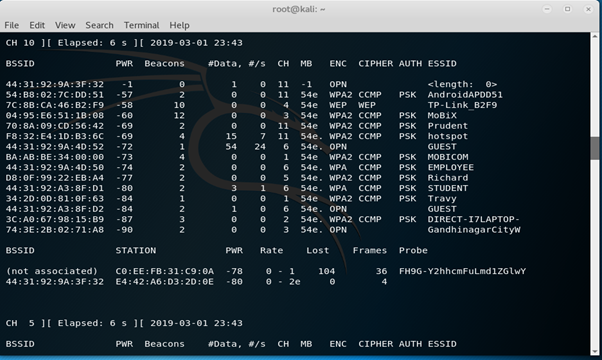Click the BSSID 04:95:E6:51:1B:08
602x360 pixels.
point(55,116)
